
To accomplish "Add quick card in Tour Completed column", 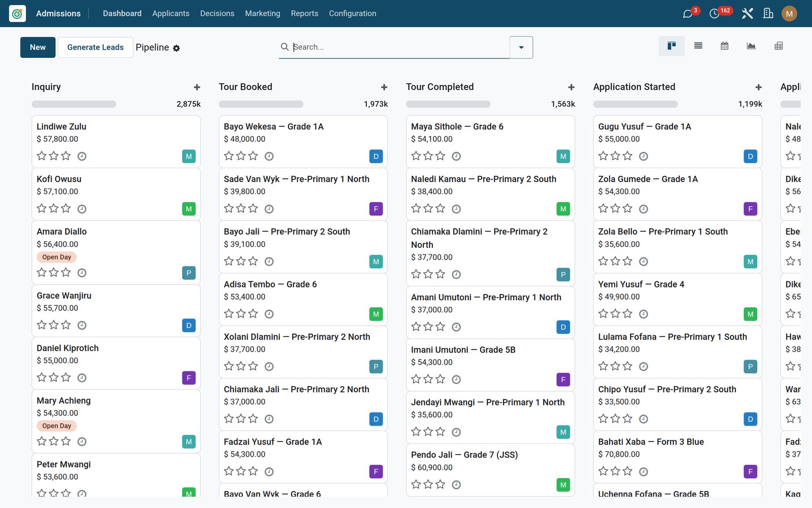I will tap(571, 87).
